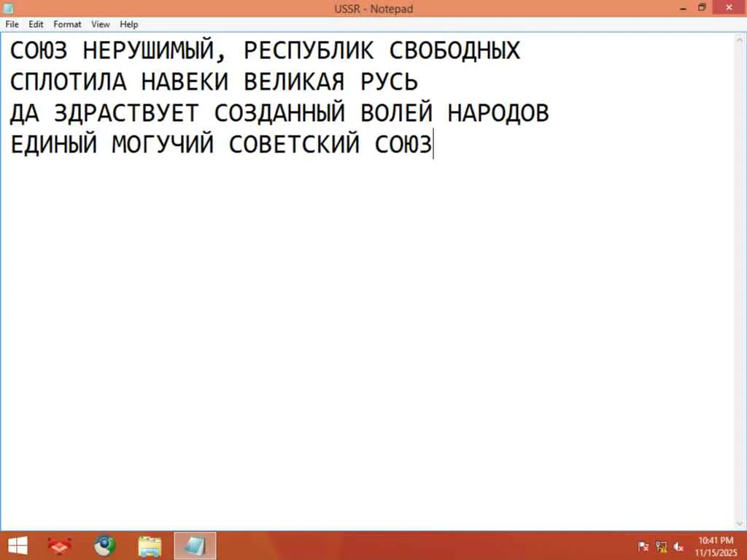This screenshot has height=560, width=747.
Task: Open the browser icon on taskbar
Action: coord(104,545)
